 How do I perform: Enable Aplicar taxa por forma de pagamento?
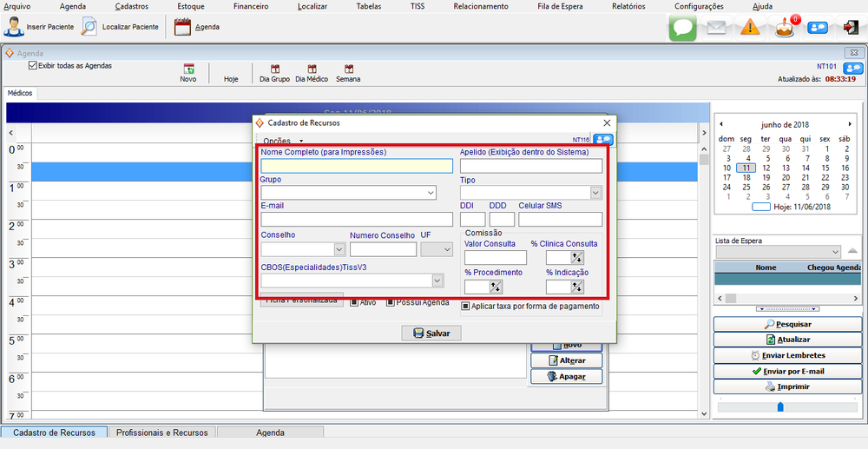(466, 306)
